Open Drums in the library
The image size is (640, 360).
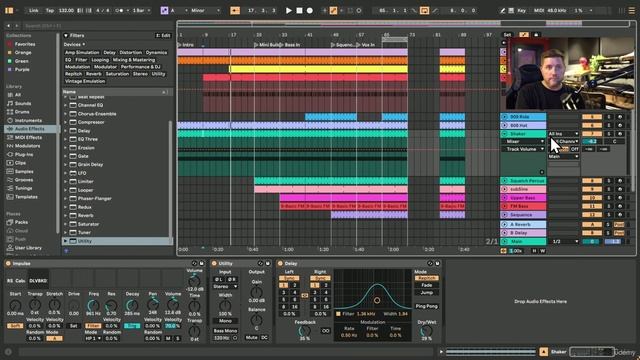point(22,112)
